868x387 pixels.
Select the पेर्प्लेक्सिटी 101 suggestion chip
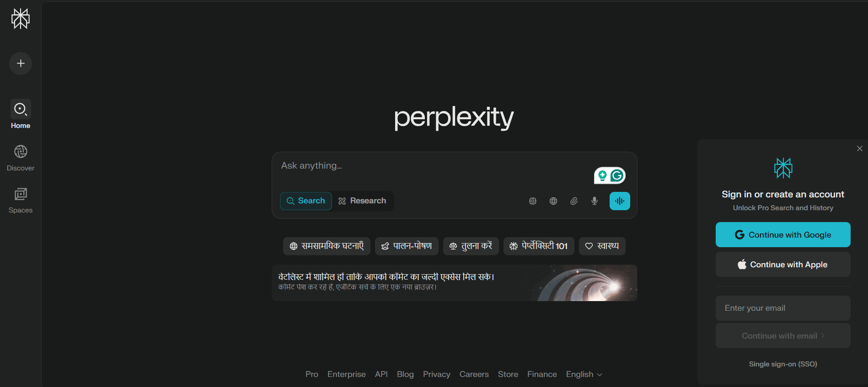tap(539, 246)
